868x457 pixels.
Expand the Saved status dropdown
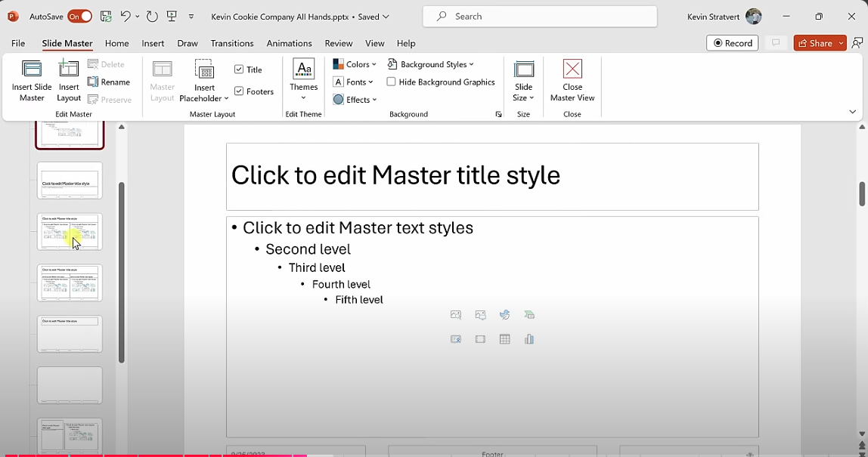[x=386, y=17]
